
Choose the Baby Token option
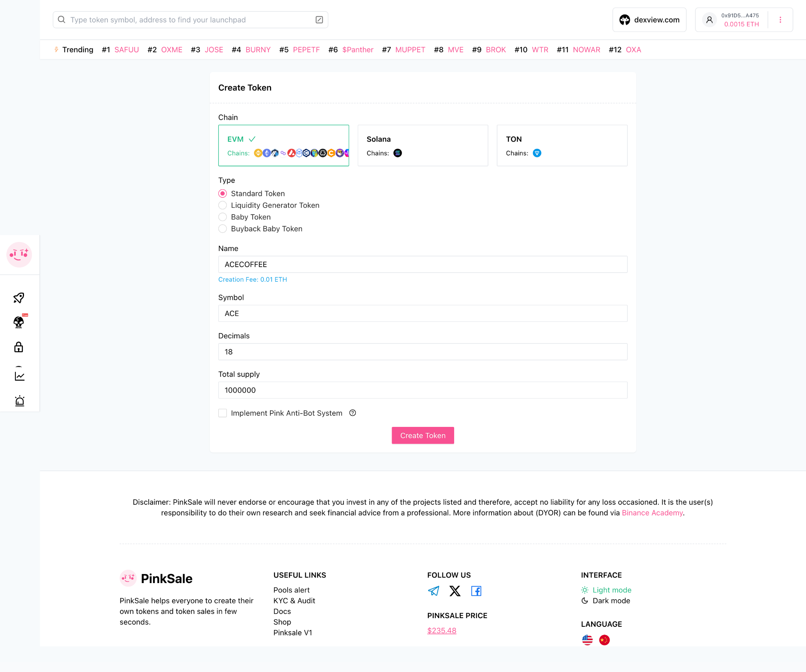(222, 217)
